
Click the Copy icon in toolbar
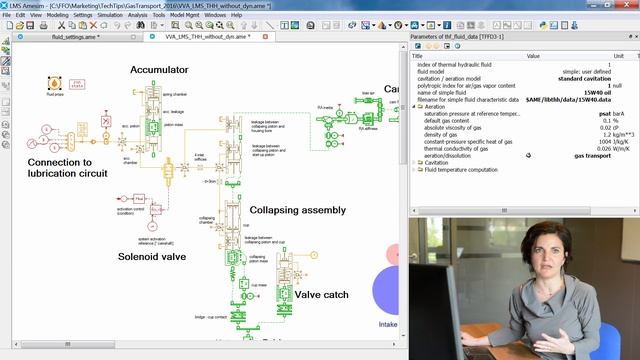tap(72, 25)
